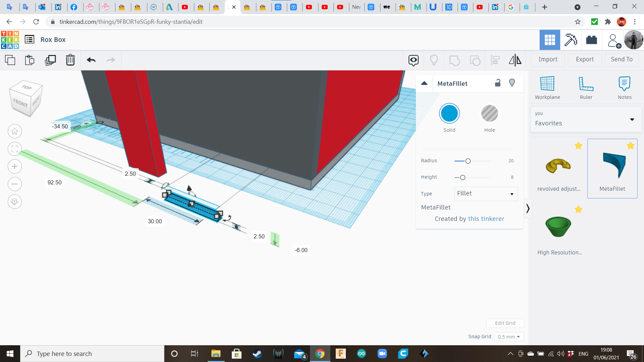
Task: Click the Undo arrow
Action: 91,60
